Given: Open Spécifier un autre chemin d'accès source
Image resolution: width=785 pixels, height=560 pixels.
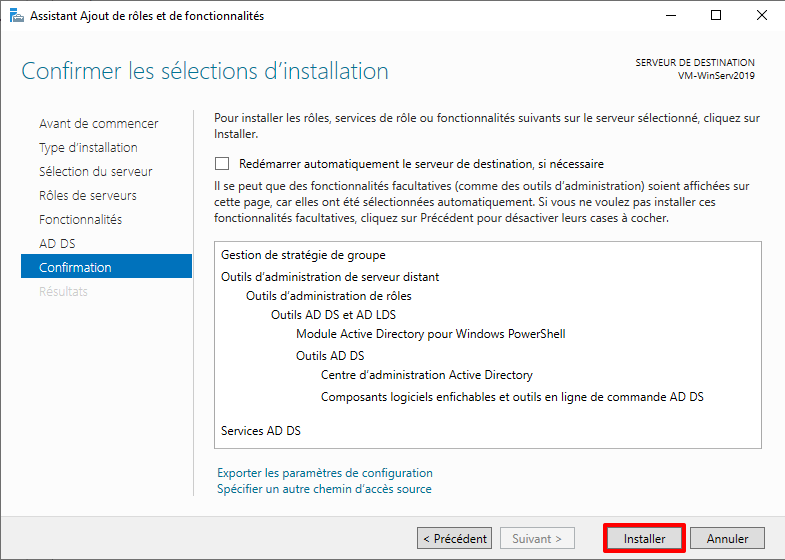Looking at the screenshot, I should tap(324, 489).
